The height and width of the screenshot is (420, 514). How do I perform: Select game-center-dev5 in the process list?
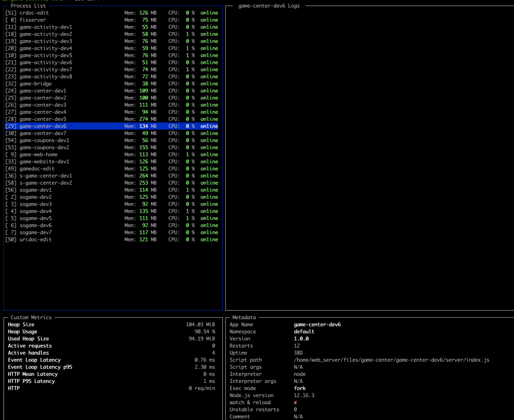tap(111, 119)
